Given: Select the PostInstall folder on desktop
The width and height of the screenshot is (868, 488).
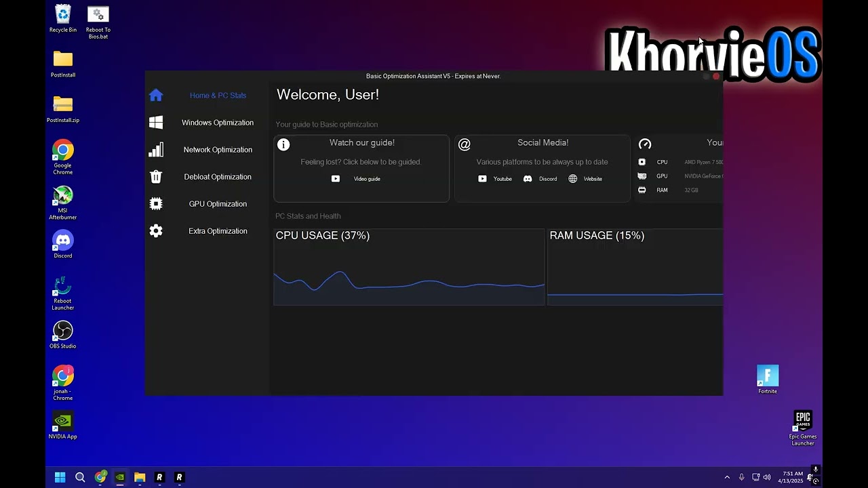Looking at the screenshot, I should pyautogui.click(x=63, y=64).
